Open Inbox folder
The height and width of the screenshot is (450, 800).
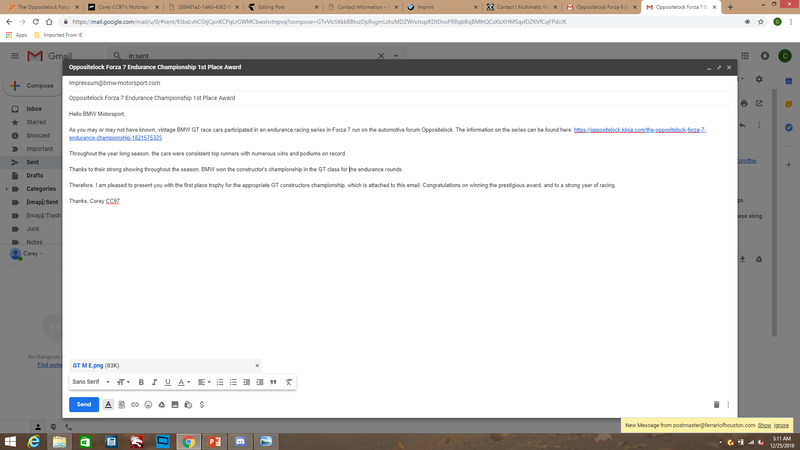pos(34,109)
